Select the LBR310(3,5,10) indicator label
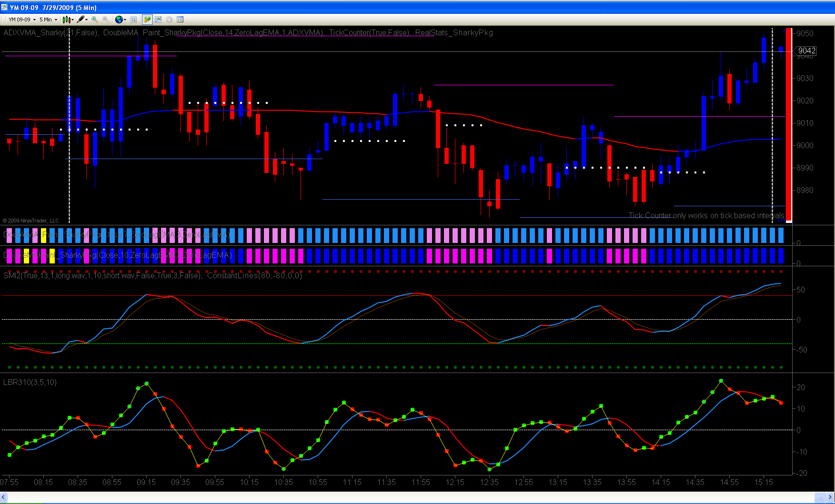Screen dimensions: 835x504 point(30,382)
